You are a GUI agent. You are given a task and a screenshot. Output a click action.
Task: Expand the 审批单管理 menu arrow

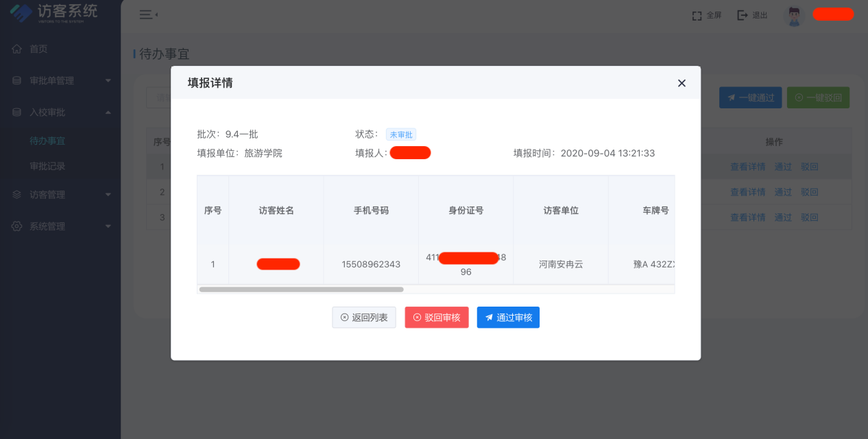(x=108, y=81)
